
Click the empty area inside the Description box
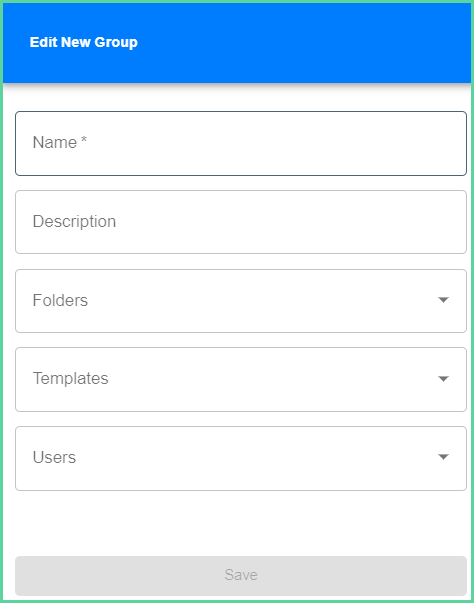tap(288, 222)
